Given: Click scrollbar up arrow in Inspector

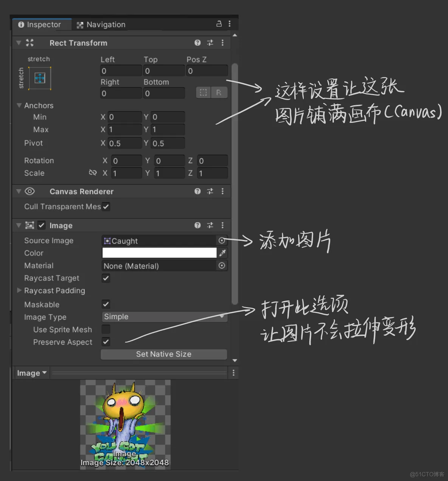Looking at the screenshot, I should click(x=235, y=35).
